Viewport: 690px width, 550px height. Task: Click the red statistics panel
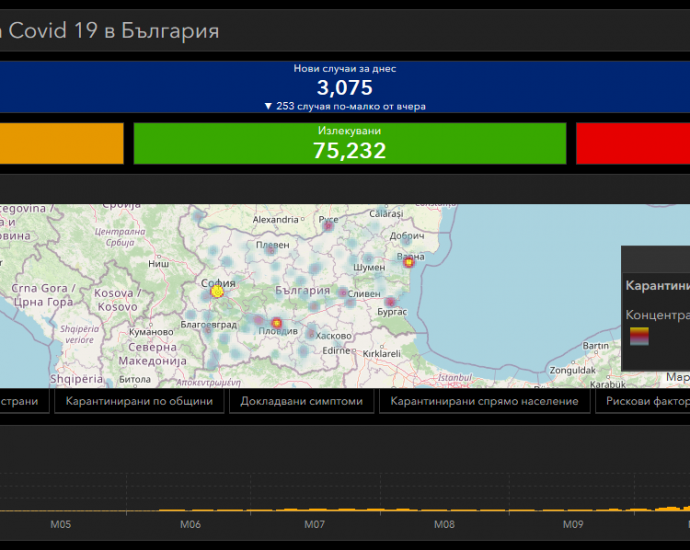pos(633,143)
